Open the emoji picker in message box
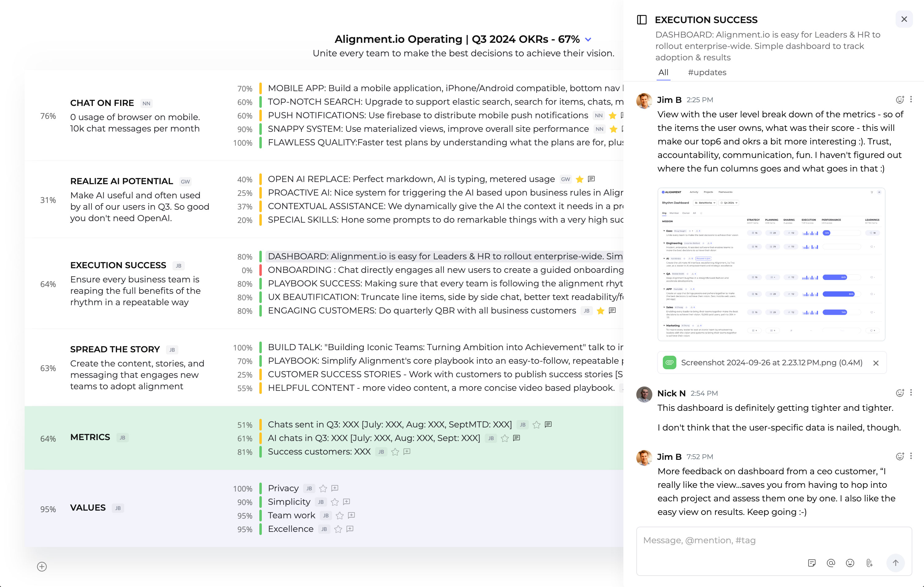The width and height of the screenshot is (924, 587). tap(850, 563)
